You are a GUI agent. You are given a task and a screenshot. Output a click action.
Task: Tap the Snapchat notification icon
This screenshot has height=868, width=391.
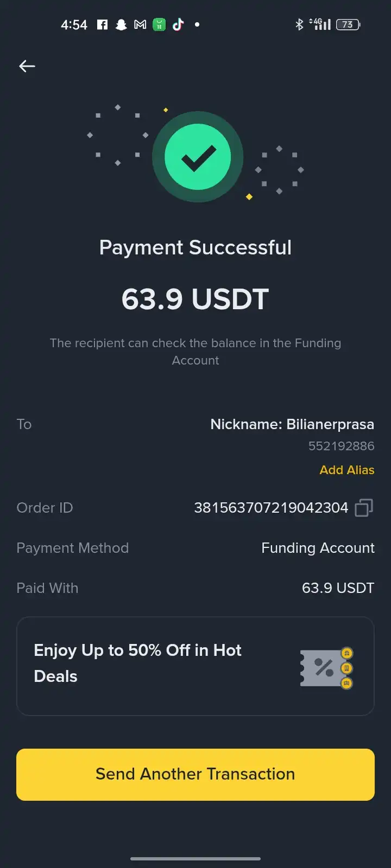tap(121, 24)
